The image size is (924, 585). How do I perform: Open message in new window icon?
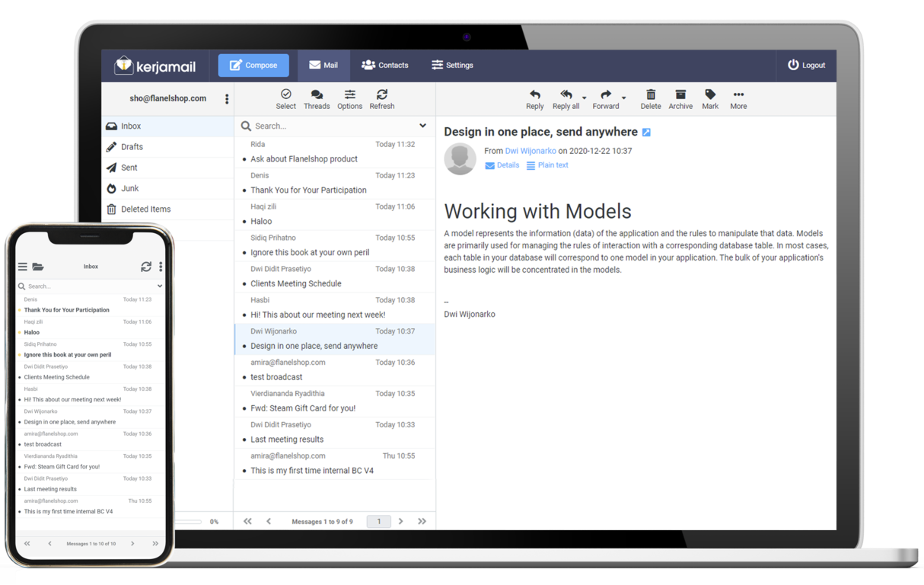pyautogui.click(x=646, y=133)
